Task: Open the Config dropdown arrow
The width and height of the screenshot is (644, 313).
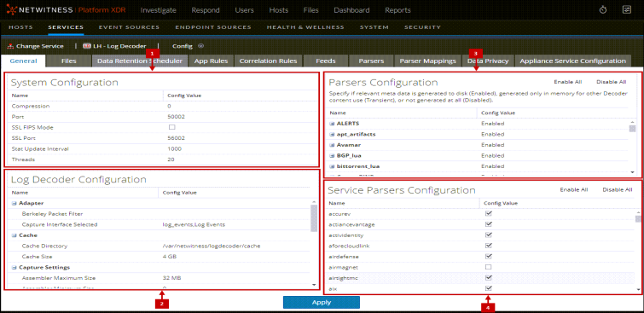Action: click(200, 46)
